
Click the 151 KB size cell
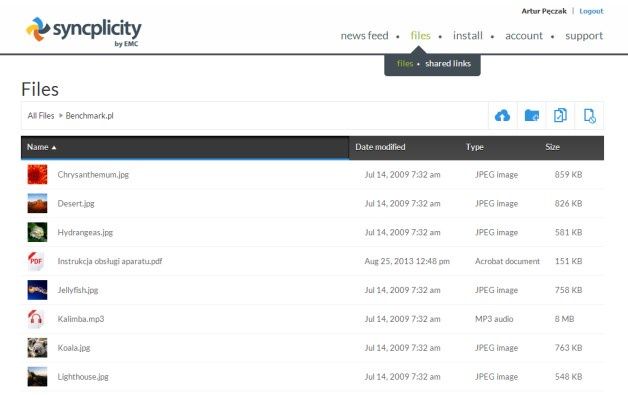(x=568, y=261)
